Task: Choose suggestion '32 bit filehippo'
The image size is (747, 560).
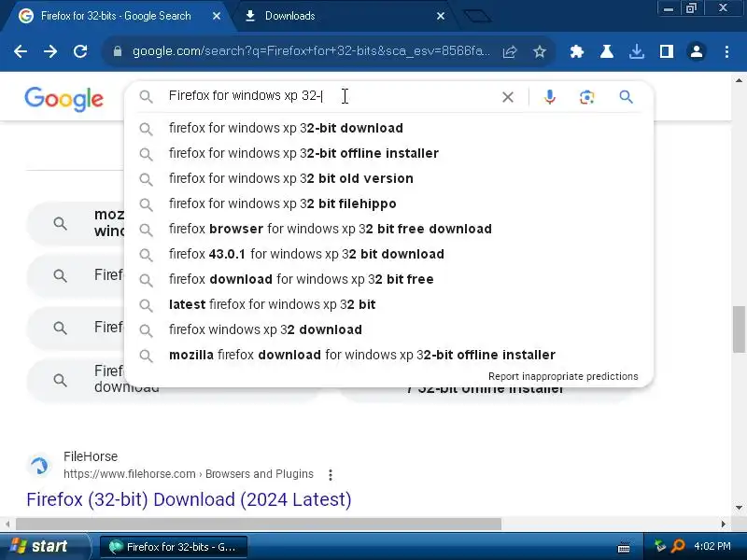Action: pos(389,203)
